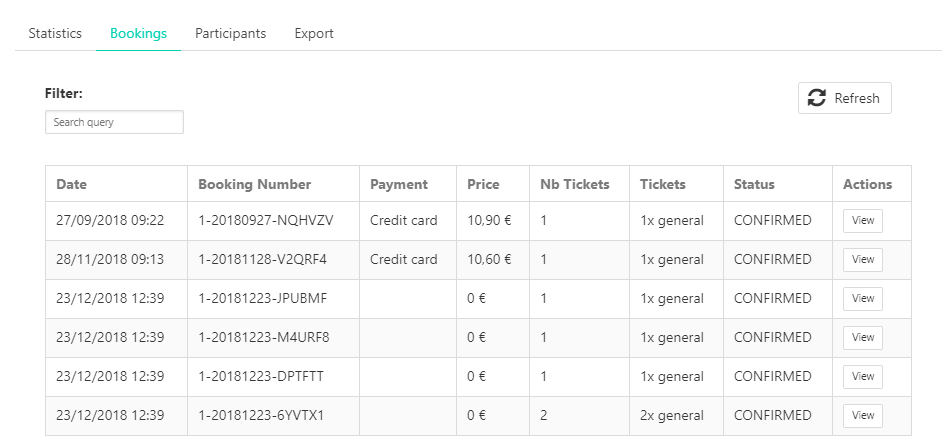This screenshot has height=448, width=944.
Task: Click the Refresh button label
Action: tap(857, 98)
